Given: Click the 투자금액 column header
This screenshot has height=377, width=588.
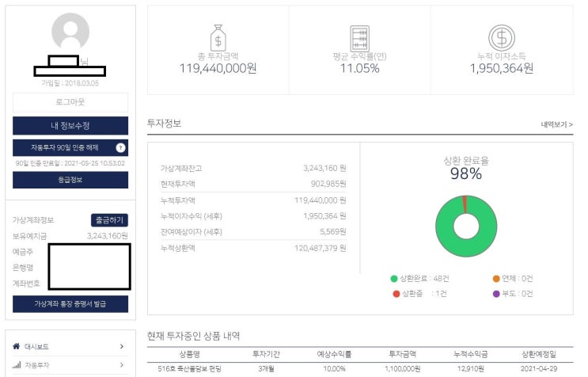Looking at the screenshot, I should tap(402, 354).
